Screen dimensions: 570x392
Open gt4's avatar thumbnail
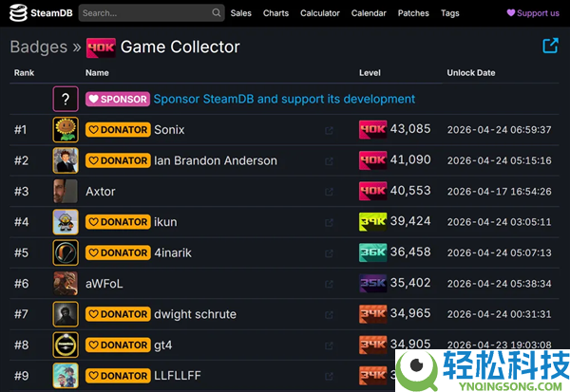coord(66,345)
